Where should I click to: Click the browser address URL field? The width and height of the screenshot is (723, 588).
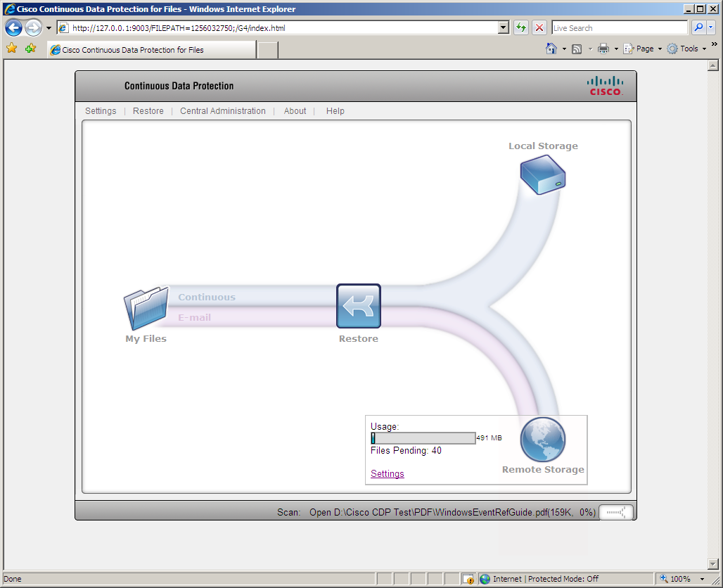coord(284,27)
